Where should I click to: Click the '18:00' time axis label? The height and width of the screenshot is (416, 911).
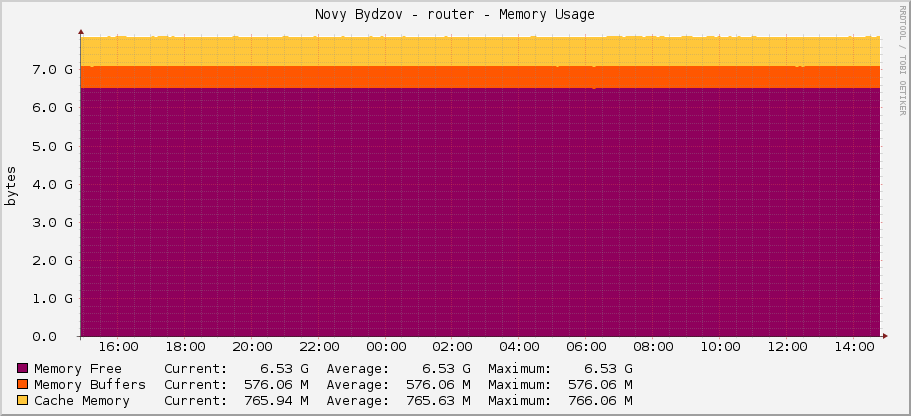(185, 347)
